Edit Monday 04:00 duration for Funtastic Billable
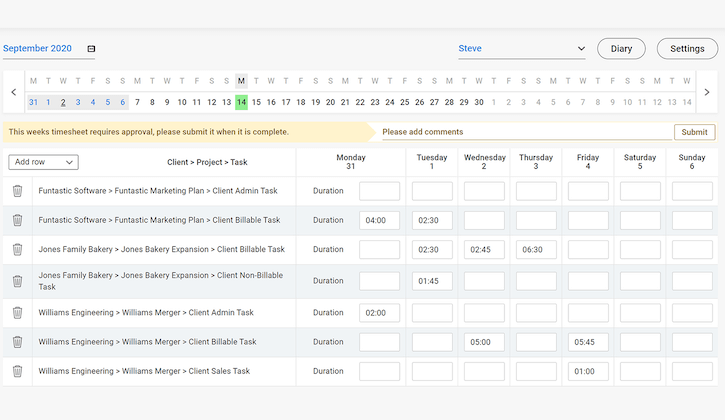725x420 pixels. [380, 220]
